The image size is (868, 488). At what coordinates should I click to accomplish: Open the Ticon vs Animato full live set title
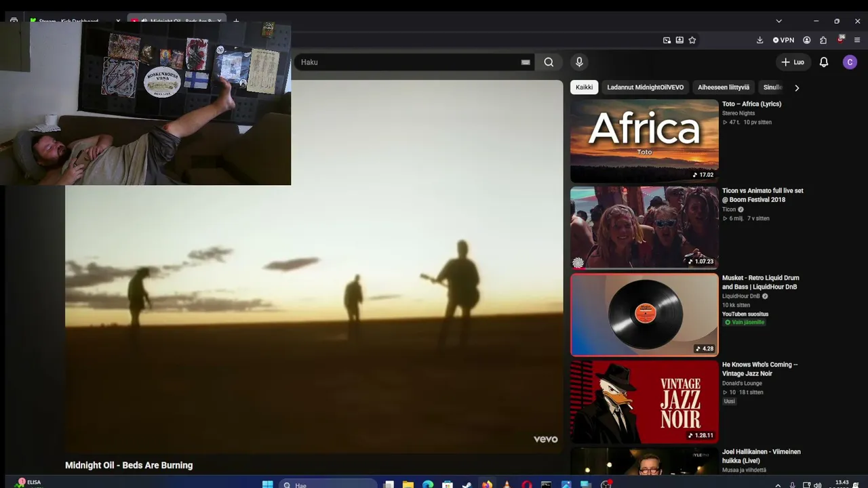pos(763,195)
